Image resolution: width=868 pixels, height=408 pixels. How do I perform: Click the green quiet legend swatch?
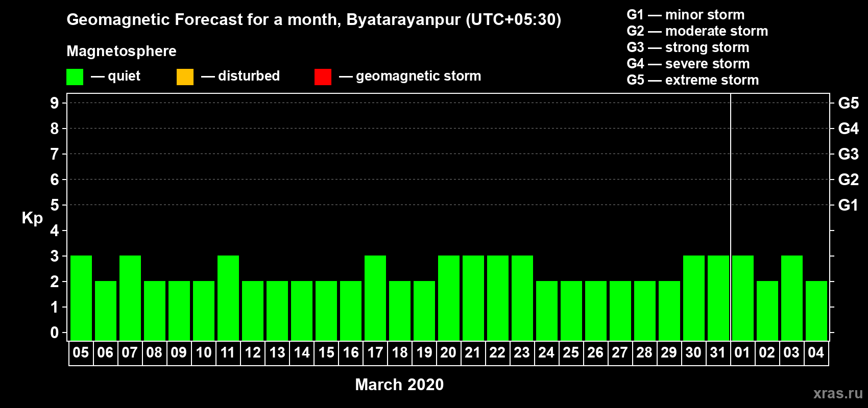(75, 77)
